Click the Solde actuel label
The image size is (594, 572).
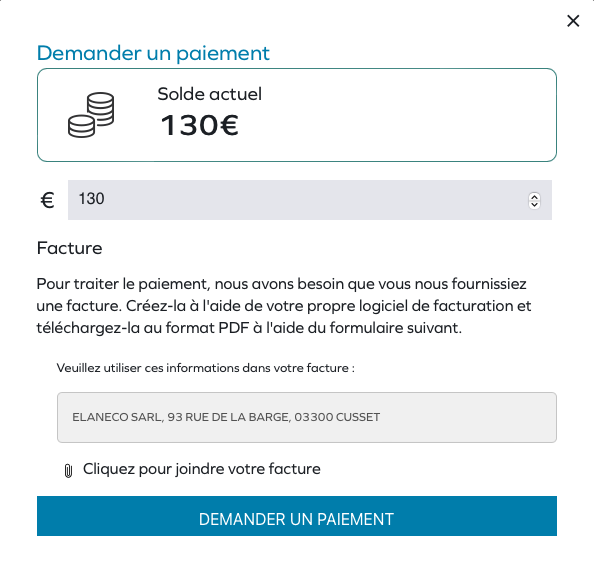coord(209,94)
